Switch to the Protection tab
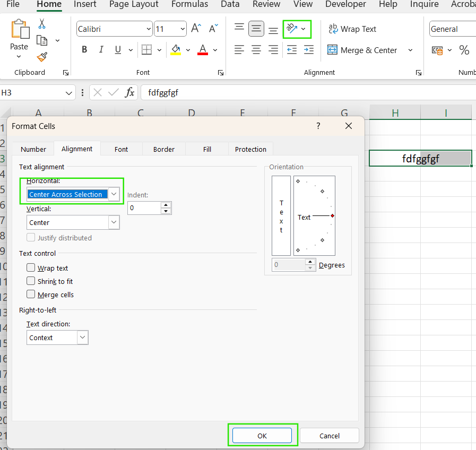The image size is (476, 450). [x=250, y=149]
